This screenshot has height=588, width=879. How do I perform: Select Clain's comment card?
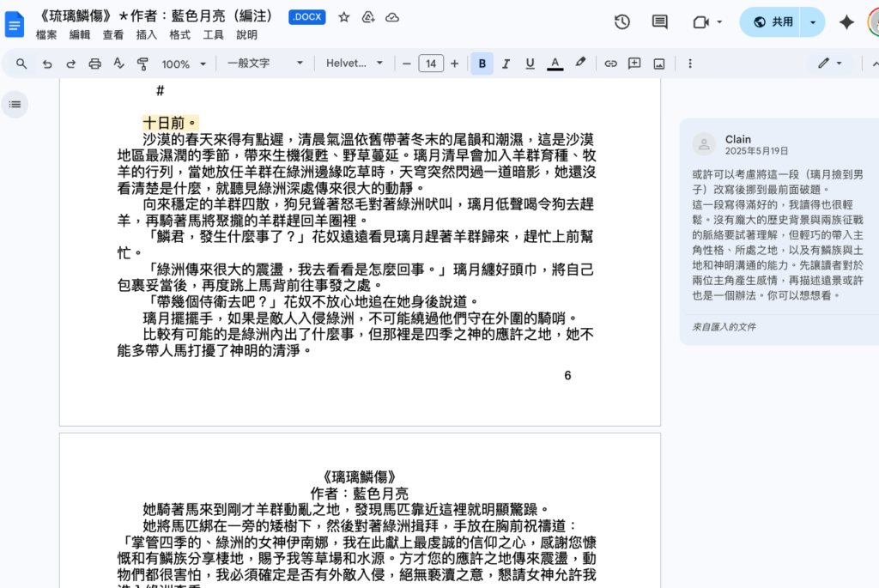[x=779, y=232]
